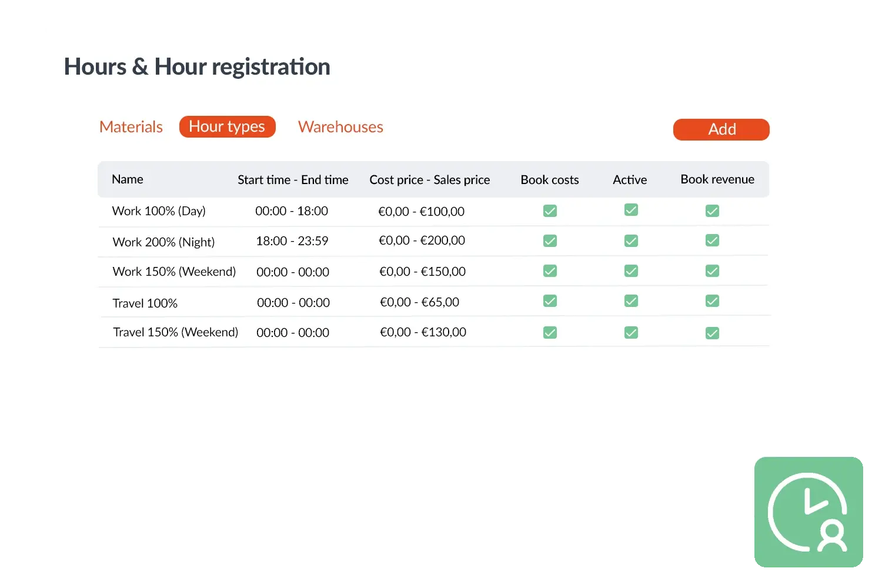Open the Warehouses tab

pos(340,126)
